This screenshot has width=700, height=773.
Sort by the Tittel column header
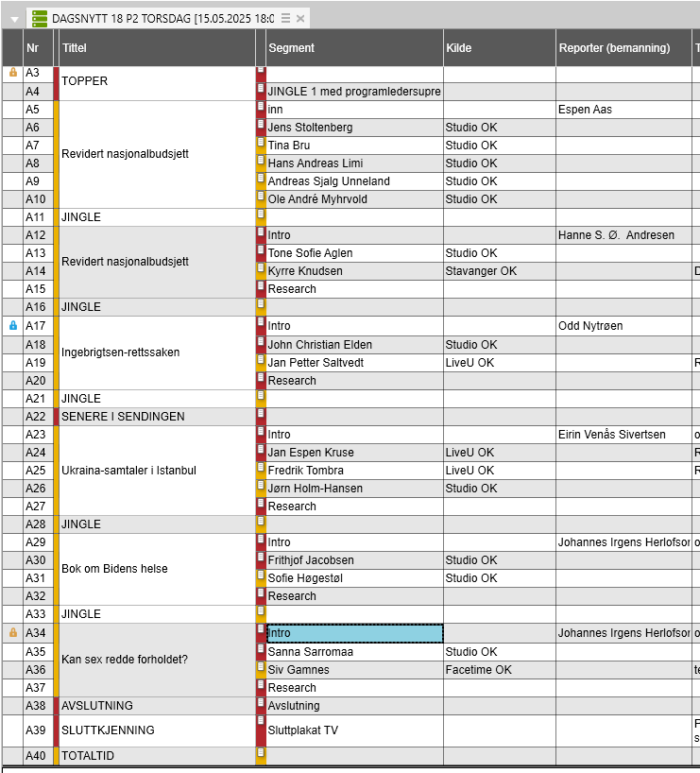(157, 48)
